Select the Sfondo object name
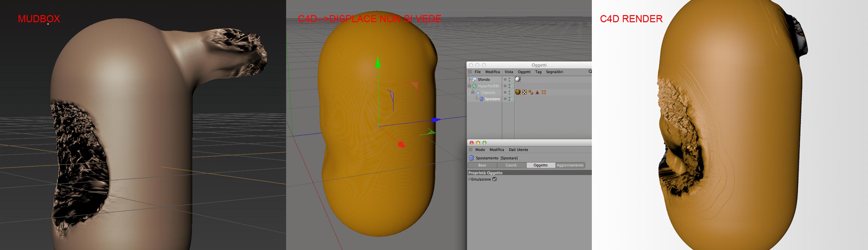The image size is (868, 250). pos(484,79)
